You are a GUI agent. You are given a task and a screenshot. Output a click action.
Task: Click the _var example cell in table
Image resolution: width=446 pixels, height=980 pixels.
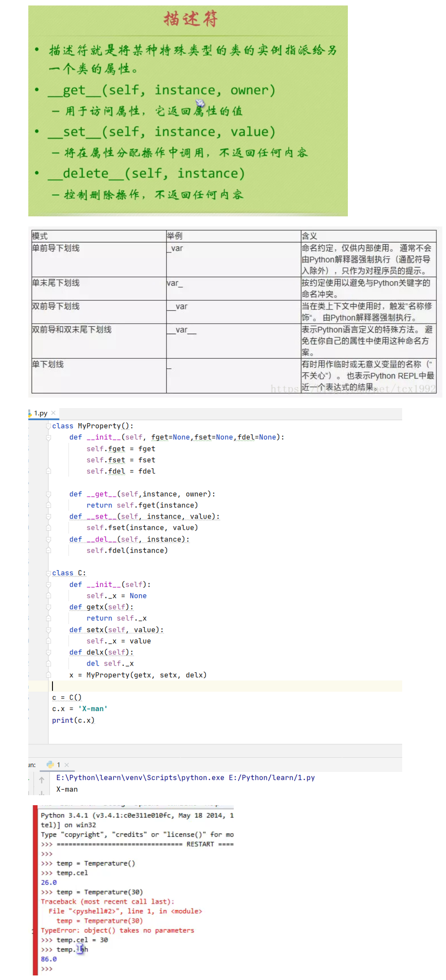(233, 259)
